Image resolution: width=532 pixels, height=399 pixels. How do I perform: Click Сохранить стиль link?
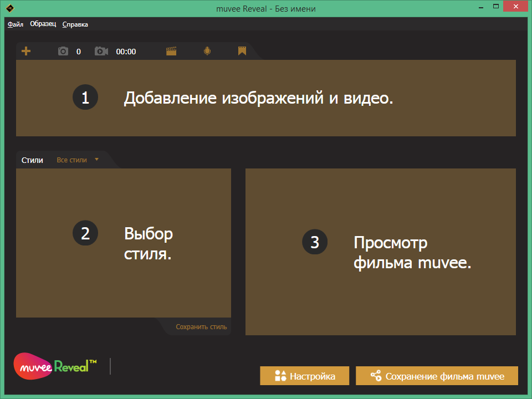pyautogui.click(x=201, y=327)
